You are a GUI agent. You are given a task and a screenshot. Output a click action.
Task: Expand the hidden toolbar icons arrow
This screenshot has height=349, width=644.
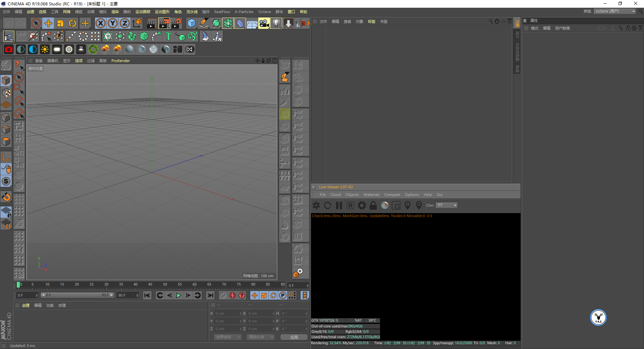308,23
